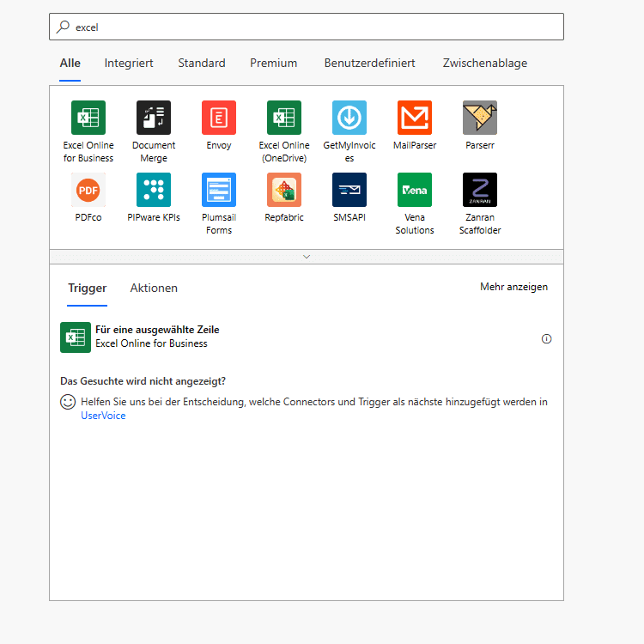Switch to the Integriert tab
This screenshot has height=644, width=644.
pos(129,64)
